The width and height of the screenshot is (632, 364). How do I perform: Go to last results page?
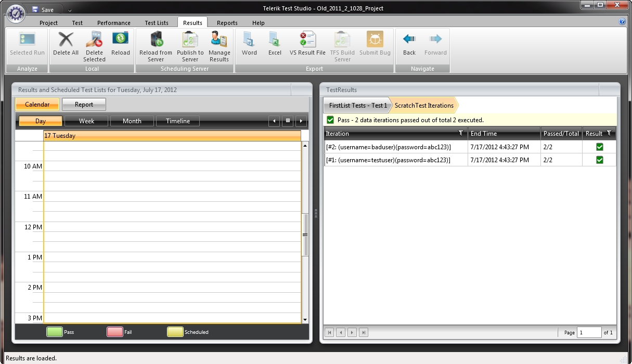364,332
